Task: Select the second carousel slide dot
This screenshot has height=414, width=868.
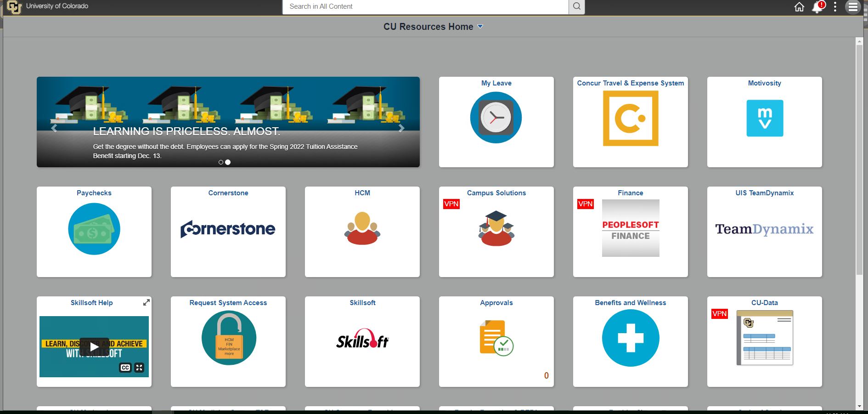Action: [228, 162]
